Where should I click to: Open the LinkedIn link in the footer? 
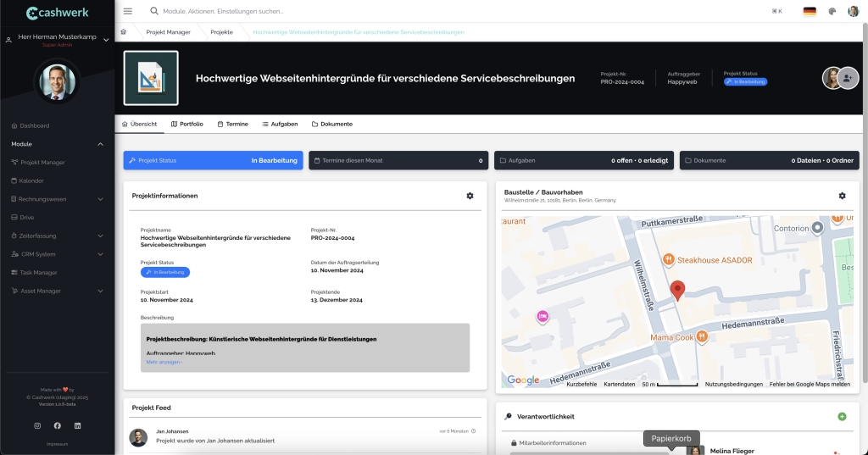[x=78, y=425]
